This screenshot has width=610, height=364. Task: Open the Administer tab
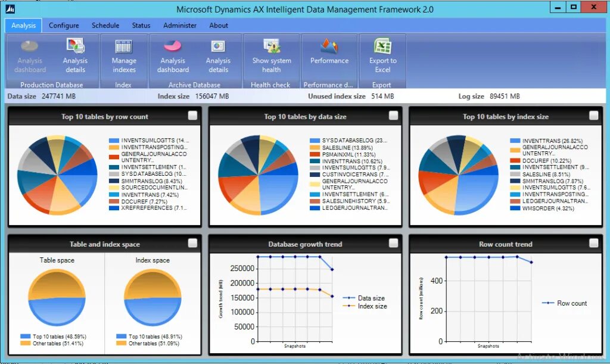pos(180,25)
